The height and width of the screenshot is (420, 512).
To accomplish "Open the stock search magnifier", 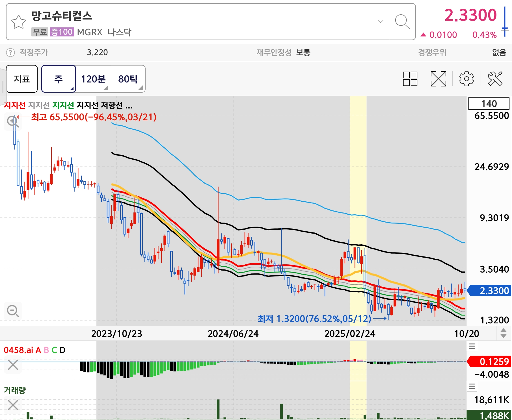I will click(402, 22).
